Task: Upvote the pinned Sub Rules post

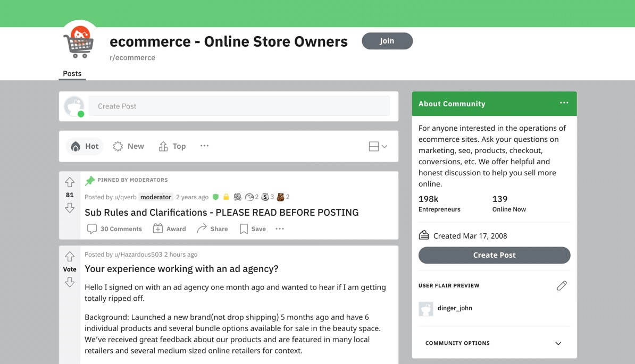Action: pyautogui.click(x=70, y=182)
